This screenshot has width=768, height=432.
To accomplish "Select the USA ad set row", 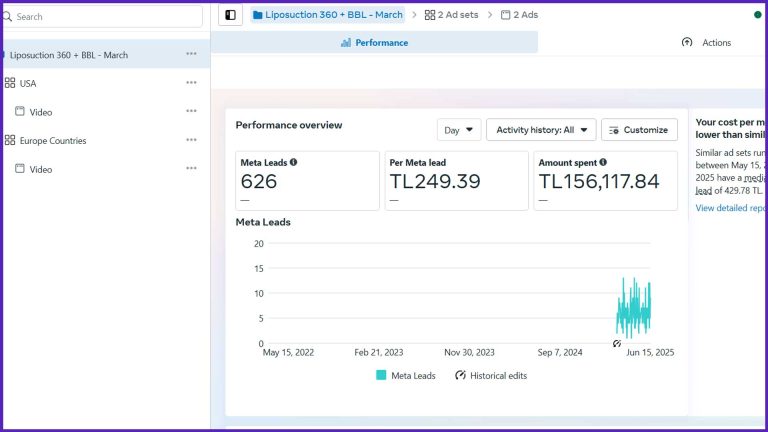I will pyautogui.click(x=106, y=83).
